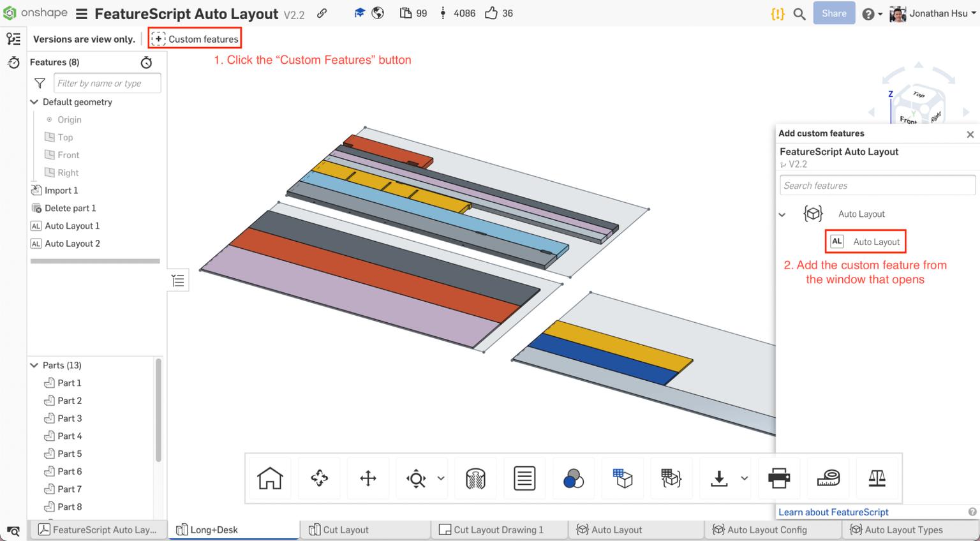Select the measure tool from the view toolbar

(x=828, y=477)
